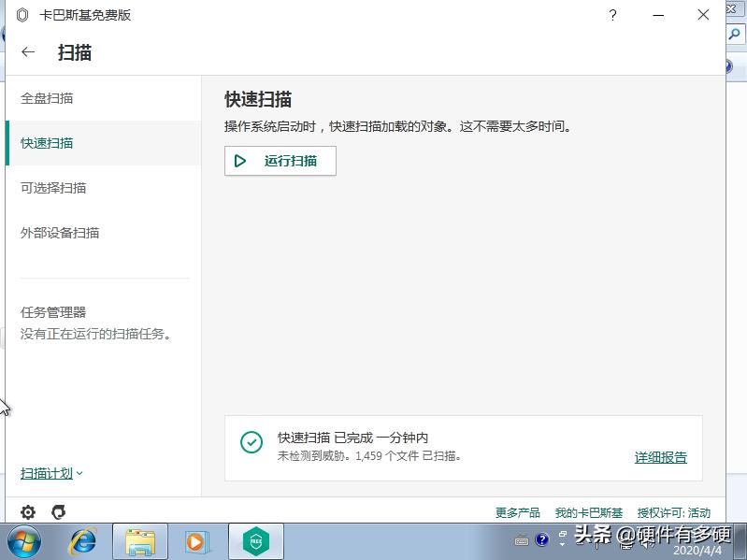Image resolution: width=747 pixels, height=560 pixels.
Task: Minimize the Kaspersky window
Action: pos(658,15)
